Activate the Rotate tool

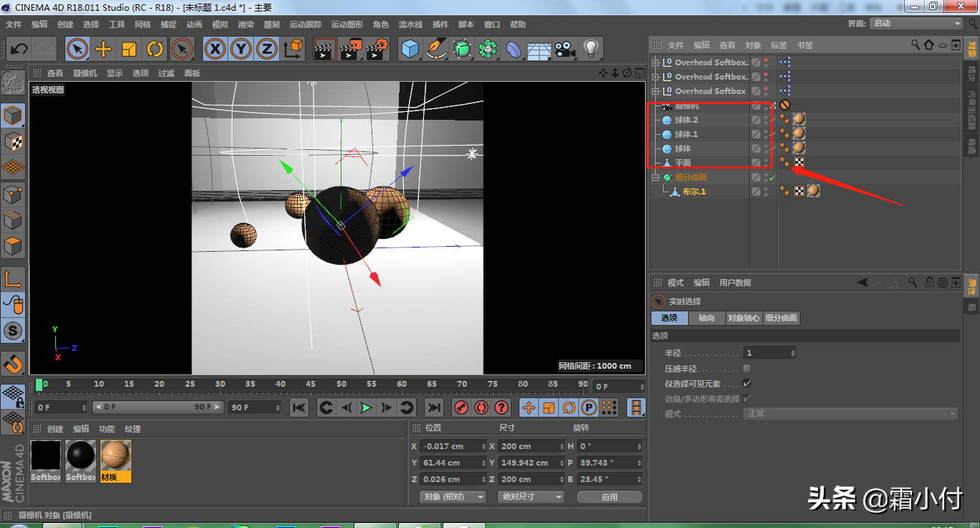(x=155, y=49)
